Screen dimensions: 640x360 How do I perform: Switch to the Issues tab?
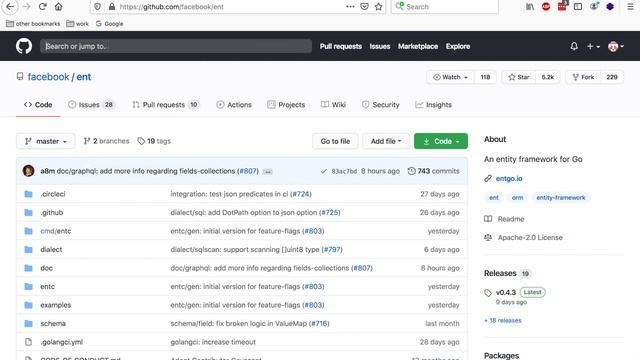pyautogui.click(x=91, y=104)
